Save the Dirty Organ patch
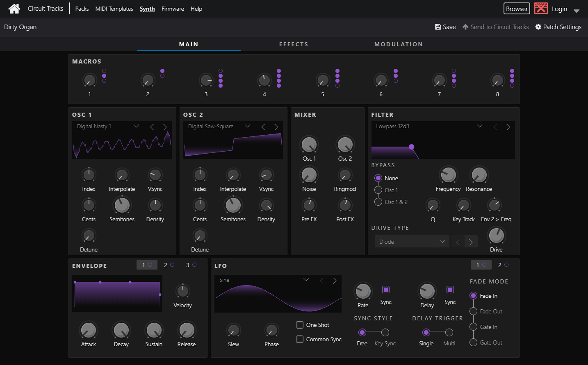Image resolution: width=588 pixels, height=365 pixels. click(445, 27)
